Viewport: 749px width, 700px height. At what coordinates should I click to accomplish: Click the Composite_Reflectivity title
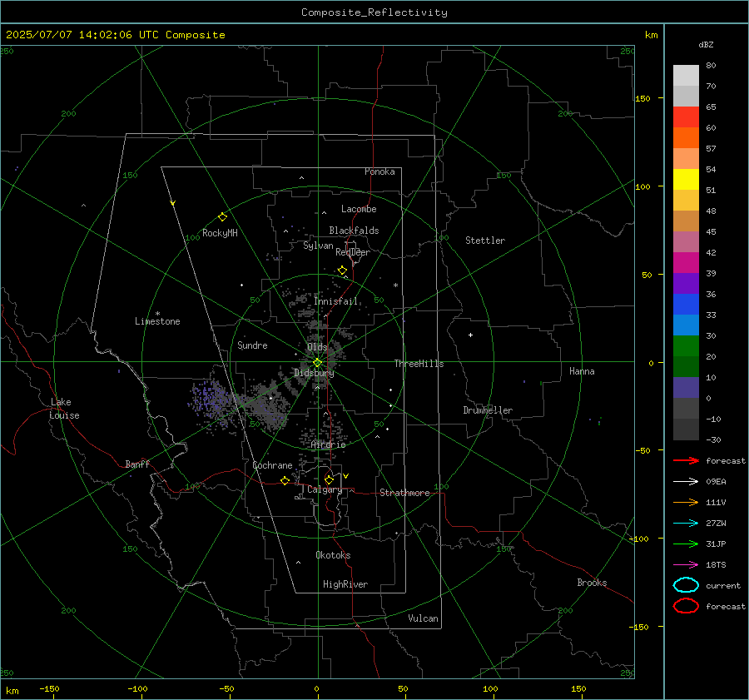374,12
